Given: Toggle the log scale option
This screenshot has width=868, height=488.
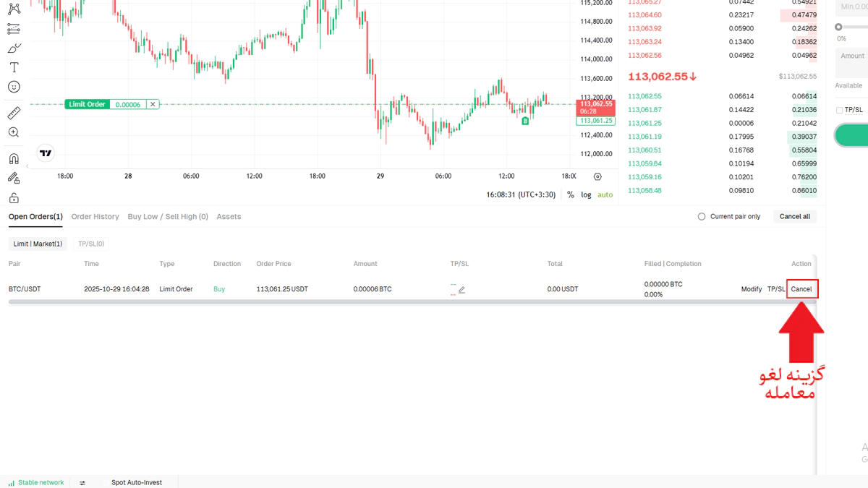Looking at the screenshot, I should coord(586,194).
